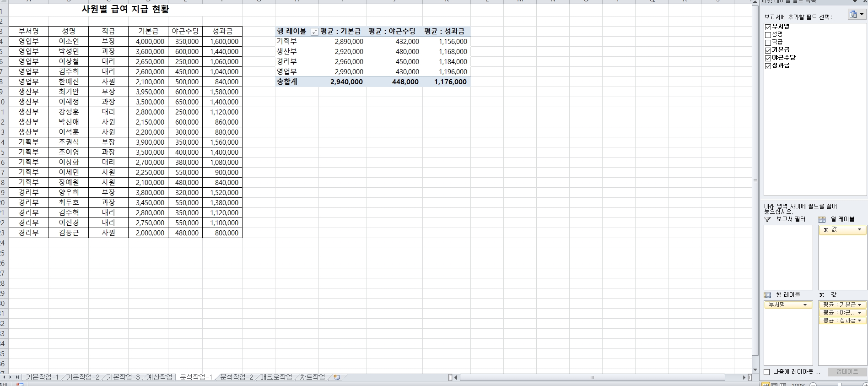Click the macro record icon in status bar
Viewport: 868px width, 386px height.
click(x=20, y=384)
